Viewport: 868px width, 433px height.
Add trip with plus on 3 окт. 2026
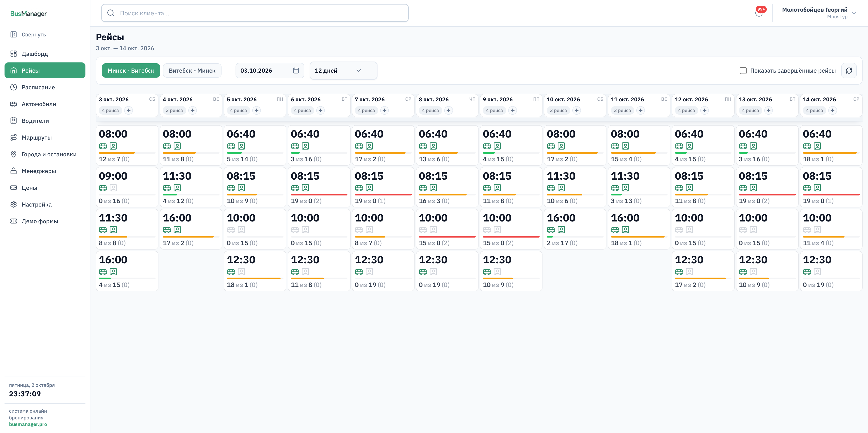[128, 110]
